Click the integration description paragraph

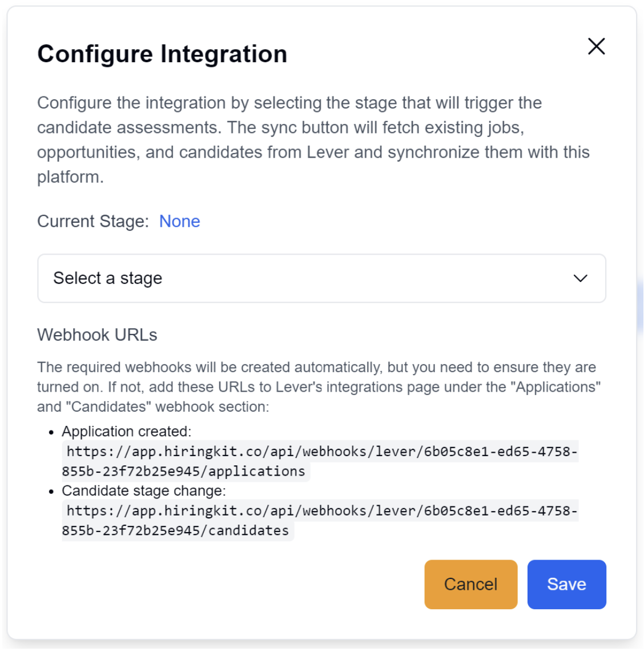point(313,140)
